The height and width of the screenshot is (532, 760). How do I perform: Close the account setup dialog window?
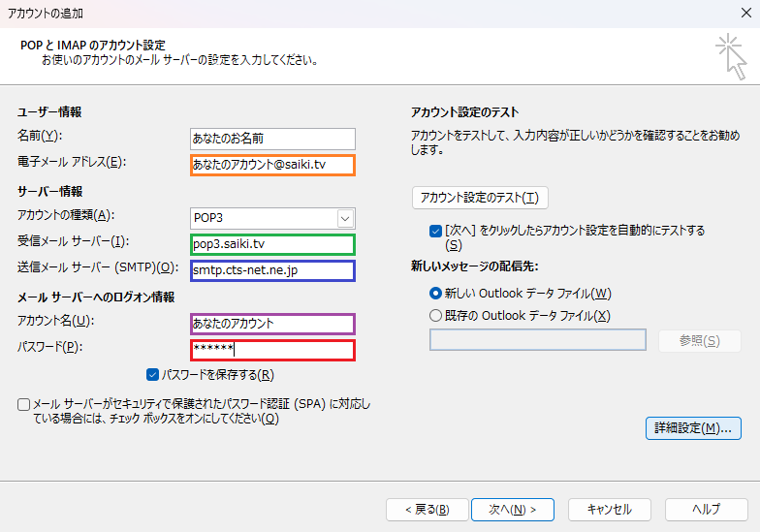click(x=741, y=14)
